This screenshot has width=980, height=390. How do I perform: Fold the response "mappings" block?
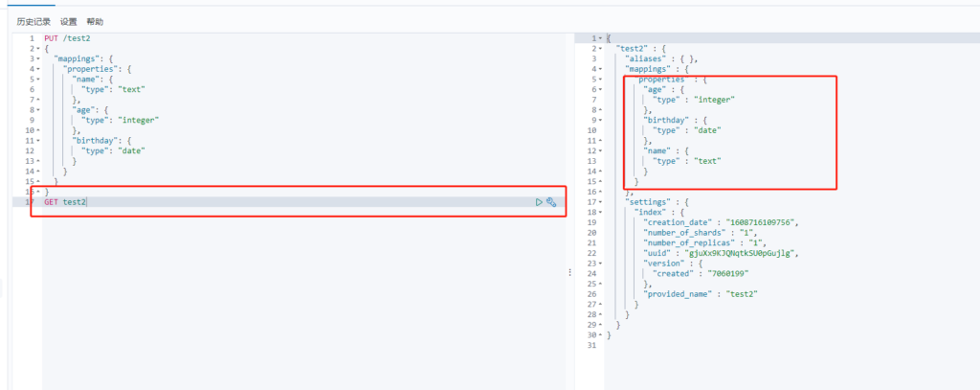(x=600, y=69)
